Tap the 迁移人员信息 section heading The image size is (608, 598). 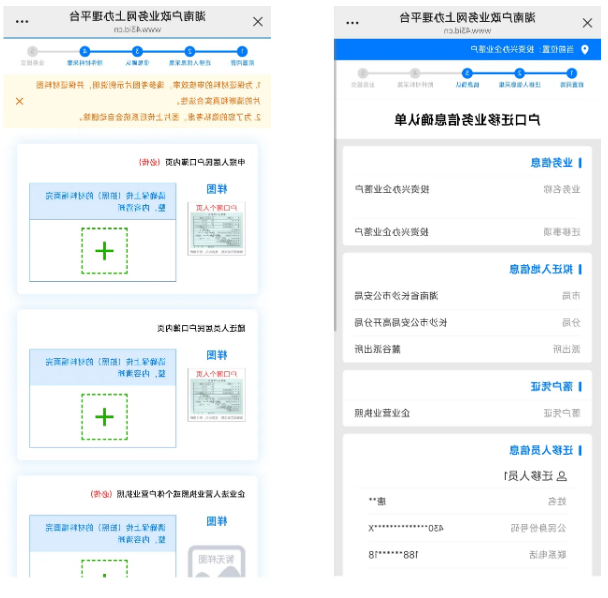[x=541, y=450]
